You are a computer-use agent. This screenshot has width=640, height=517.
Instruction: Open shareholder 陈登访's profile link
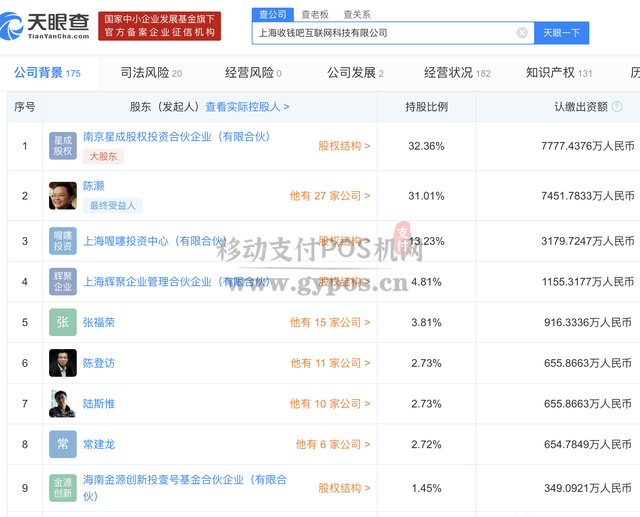click(99, 363)
